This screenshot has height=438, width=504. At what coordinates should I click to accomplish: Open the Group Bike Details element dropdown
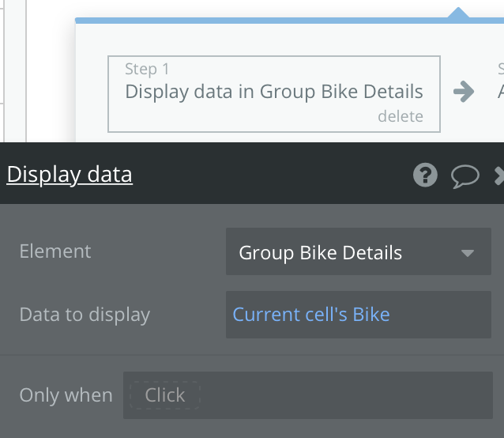click(348, 253)
